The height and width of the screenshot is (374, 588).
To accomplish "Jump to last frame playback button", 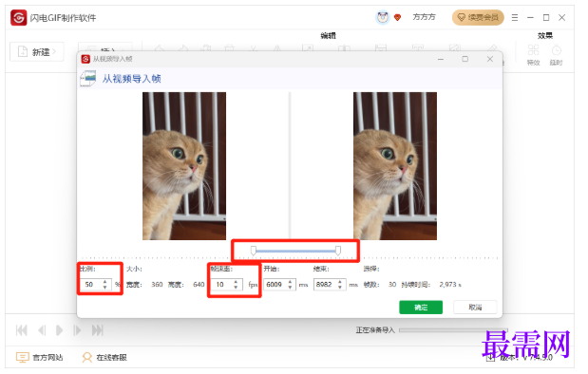I will pos(98,330).
